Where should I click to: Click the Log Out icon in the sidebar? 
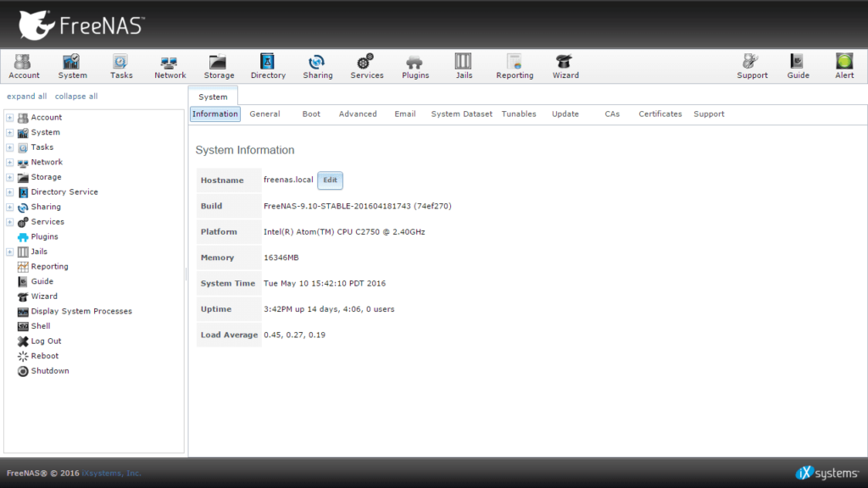(23, 341)
